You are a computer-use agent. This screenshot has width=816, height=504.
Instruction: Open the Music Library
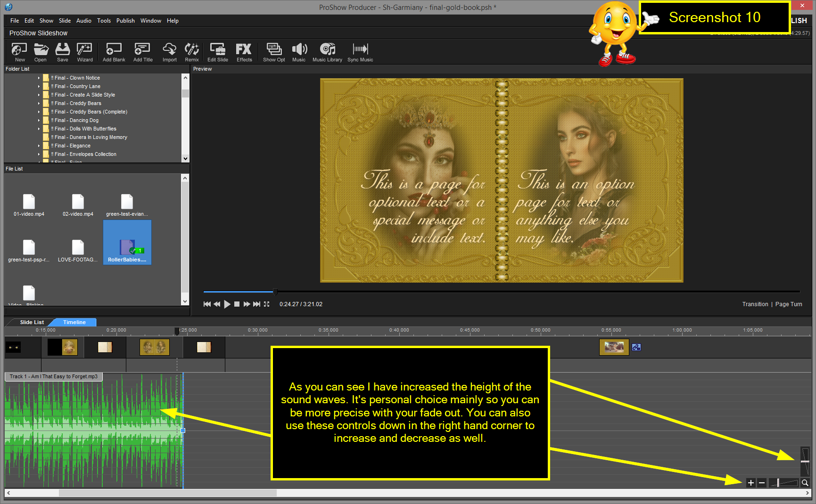327,52
